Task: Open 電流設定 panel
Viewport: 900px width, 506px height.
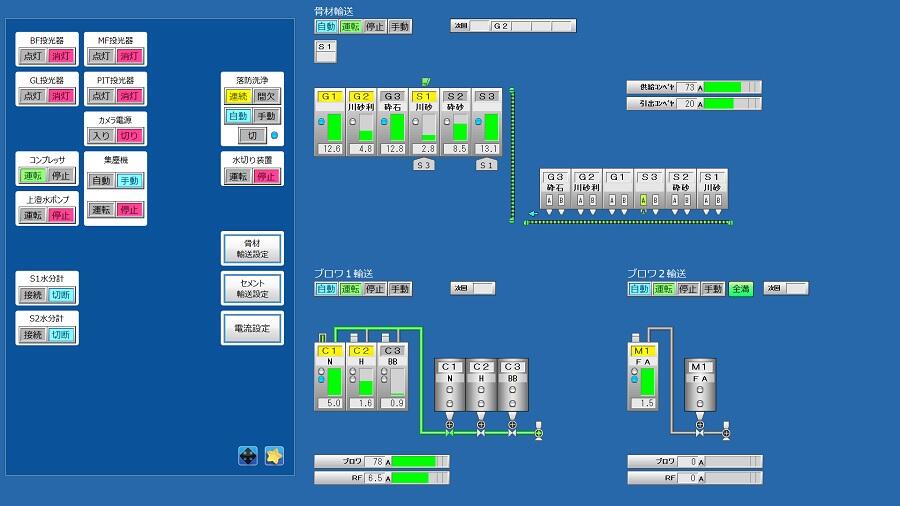Action: [x=252, y=328]
